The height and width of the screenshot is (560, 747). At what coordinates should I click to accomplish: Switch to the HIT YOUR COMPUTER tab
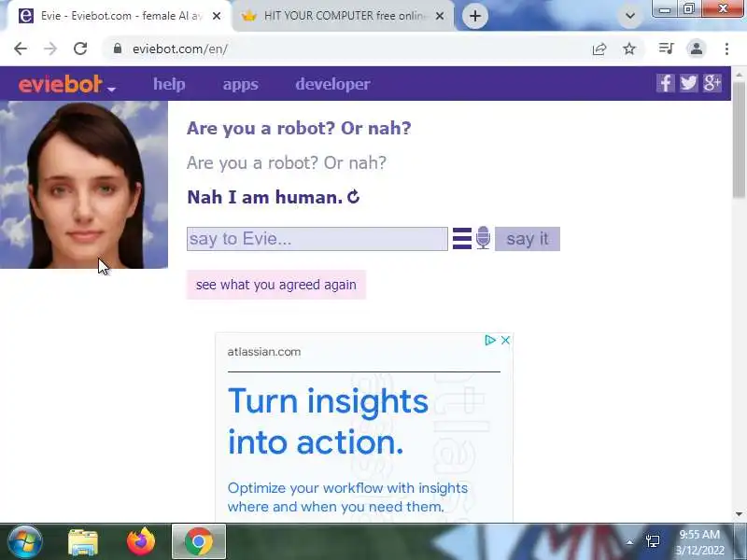[x=343, y=16]
